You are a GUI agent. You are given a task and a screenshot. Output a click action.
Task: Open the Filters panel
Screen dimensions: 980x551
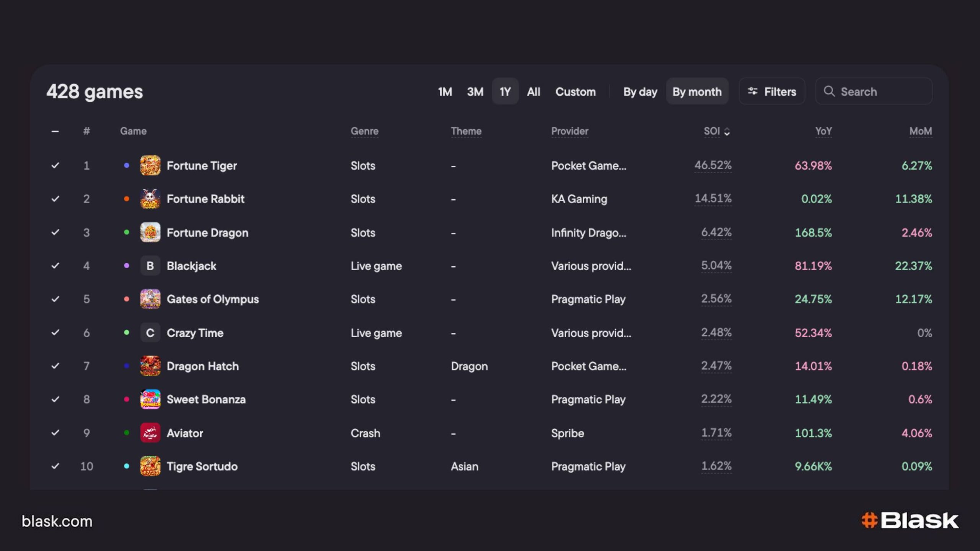[772, 92]
